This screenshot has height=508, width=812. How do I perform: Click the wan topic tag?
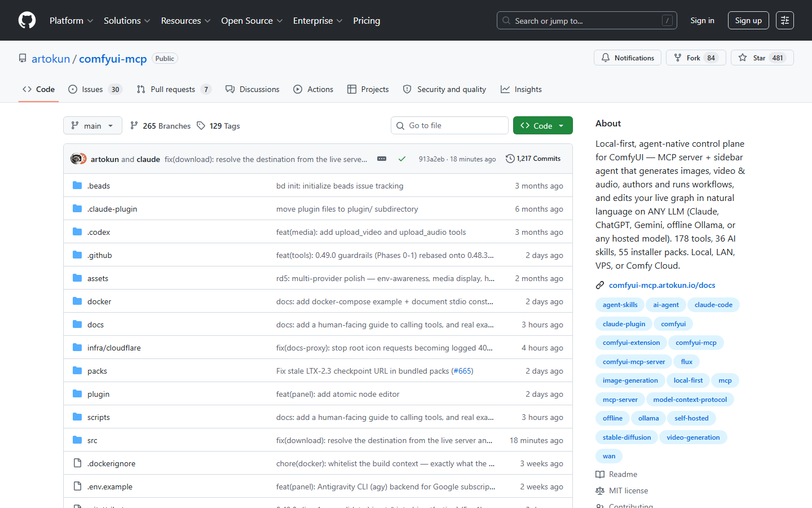coord(609,456)
